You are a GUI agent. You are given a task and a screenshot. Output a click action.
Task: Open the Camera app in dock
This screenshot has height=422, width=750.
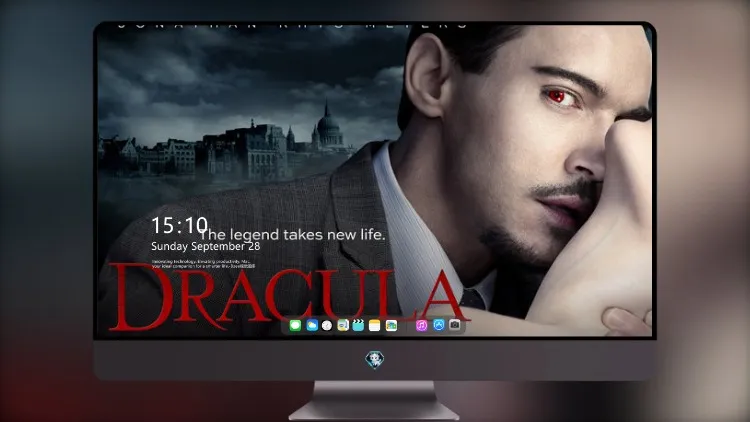tap(454, 325)
